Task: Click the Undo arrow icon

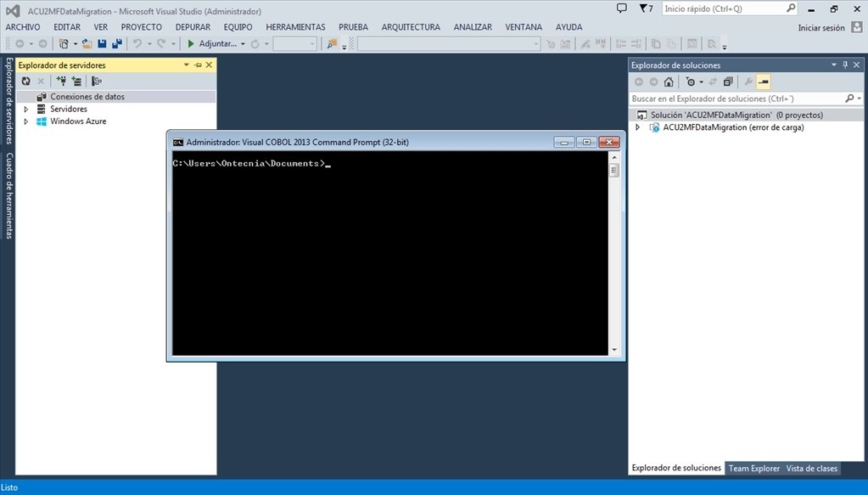Action: tap(137, 44)
